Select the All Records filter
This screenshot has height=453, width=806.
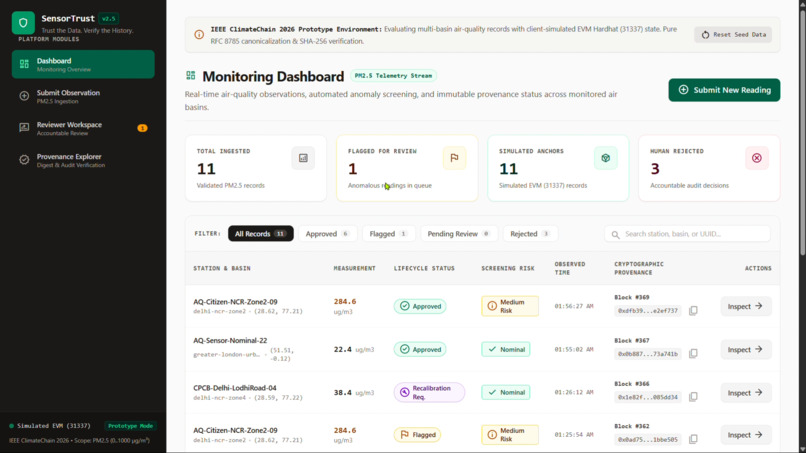(x=261, y=233)
